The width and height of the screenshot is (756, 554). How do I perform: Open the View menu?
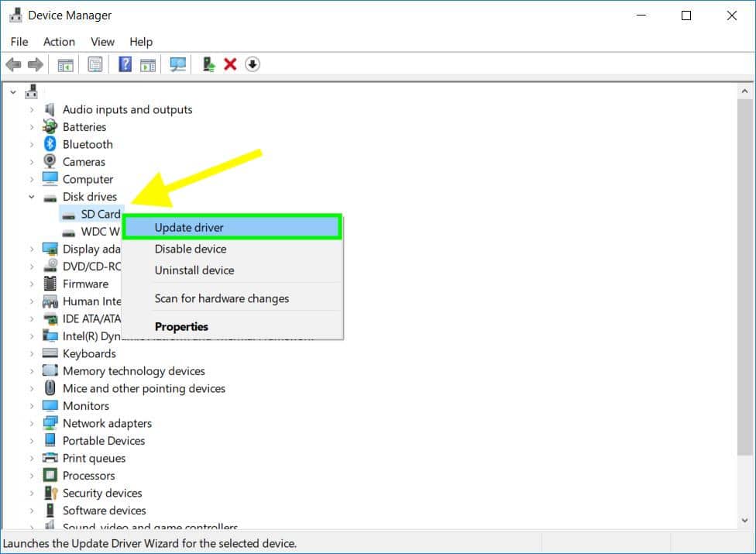click(x=102, y=42)
